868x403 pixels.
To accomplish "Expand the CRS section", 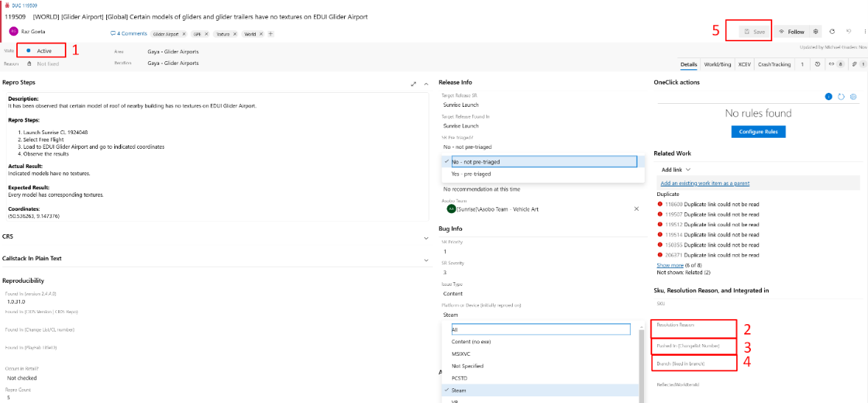I will (x=426, y=238).
